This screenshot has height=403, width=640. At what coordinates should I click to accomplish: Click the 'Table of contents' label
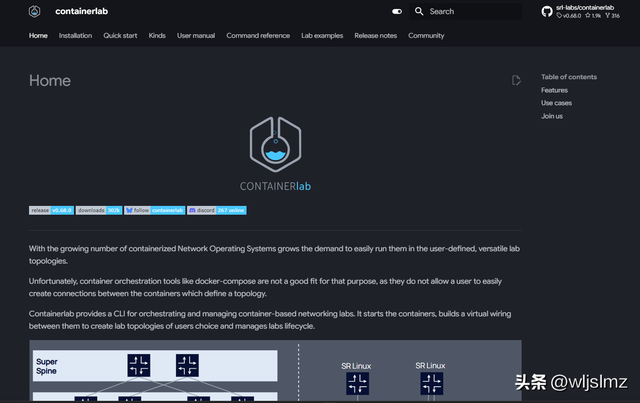[x=569, y=77]
